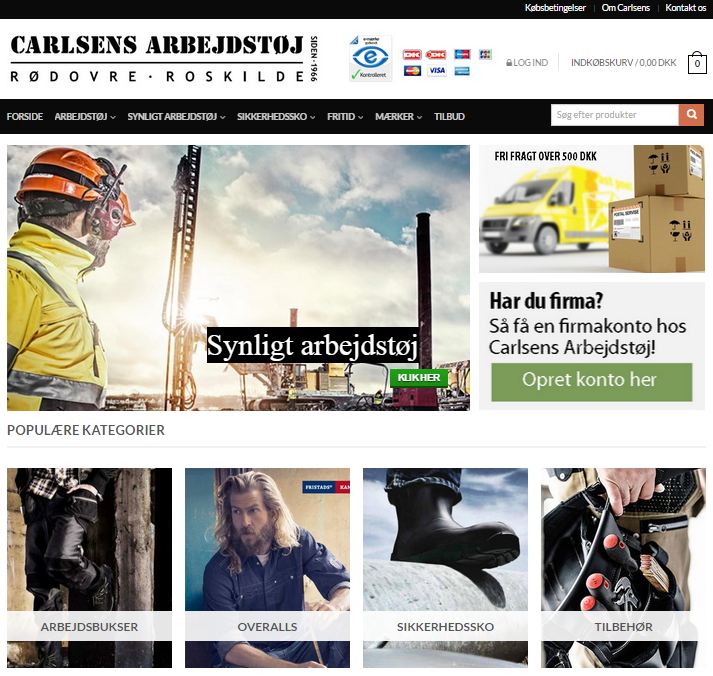
Task: Open the TILBEHØR category tile
Action: pos(623,568)
